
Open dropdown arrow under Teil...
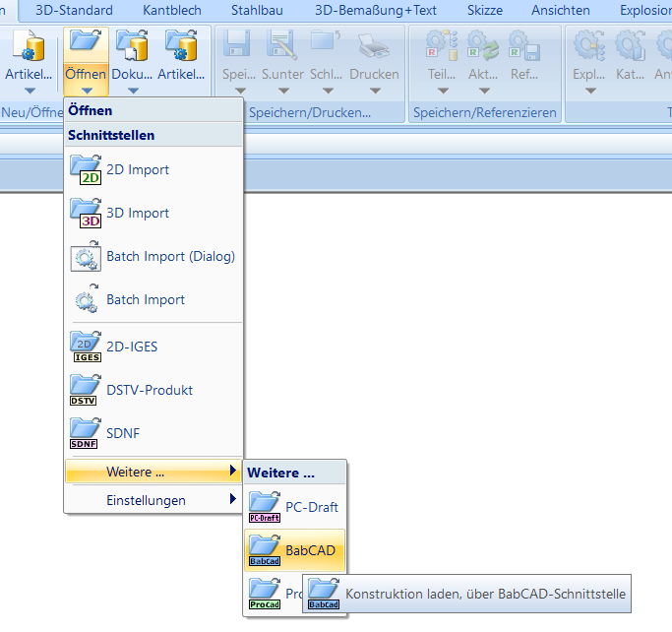[x=443, y=91]
